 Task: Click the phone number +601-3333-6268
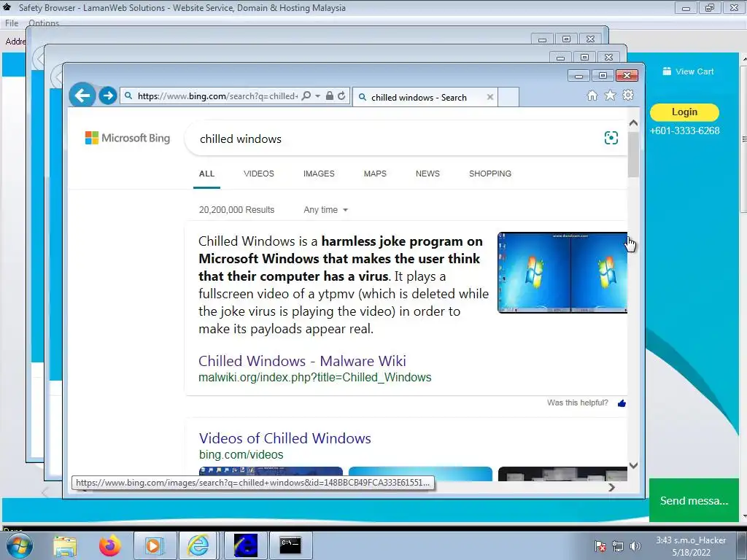coord(684,131)
